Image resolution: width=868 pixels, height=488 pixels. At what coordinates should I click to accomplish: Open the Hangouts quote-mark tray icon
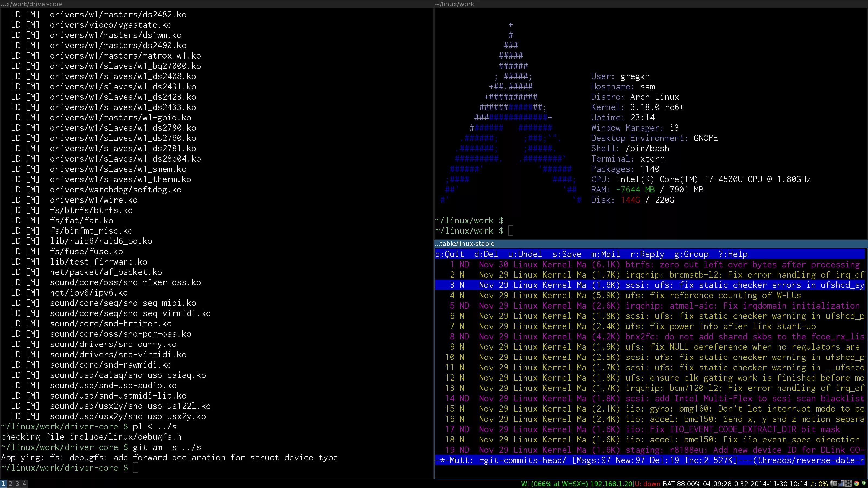click(864, 484)
